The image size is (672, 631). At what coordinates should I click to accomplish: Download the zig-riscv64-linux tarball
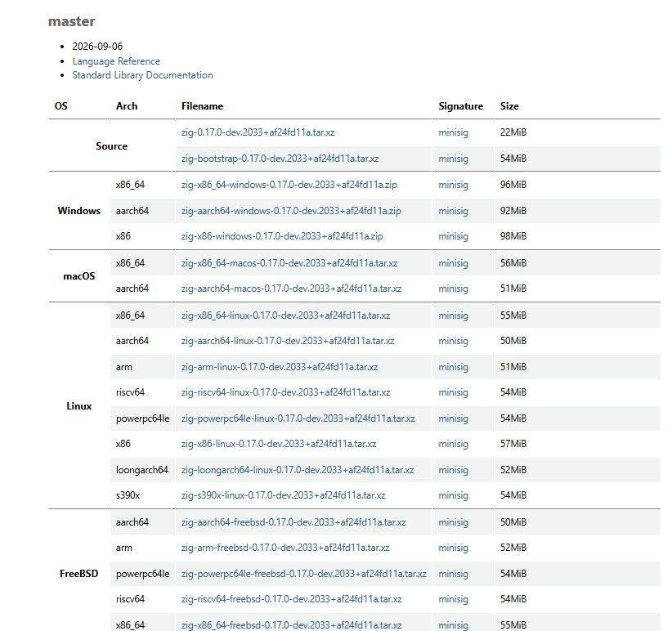pyautogui.click(x=286, y=392)
